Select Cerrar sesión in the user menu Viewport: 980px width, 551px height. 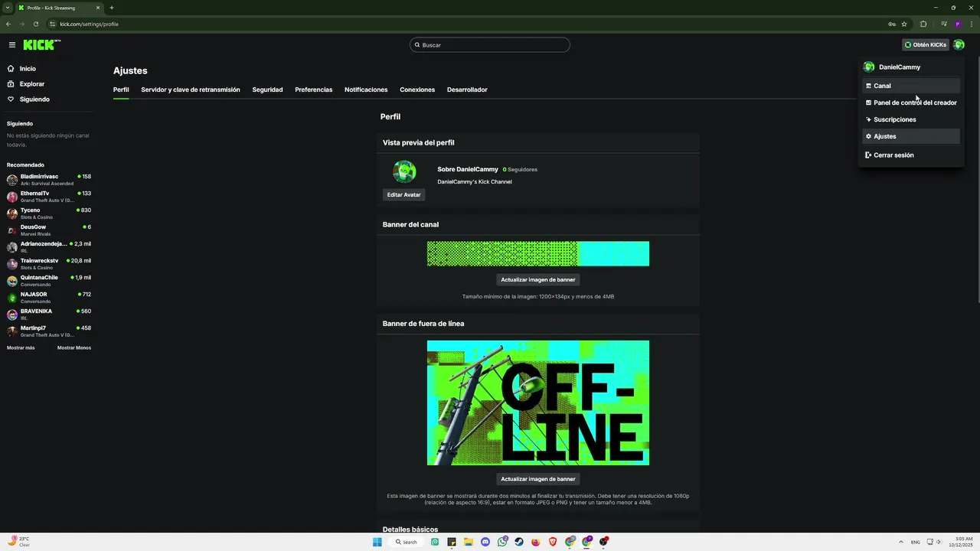click(911, 155)
